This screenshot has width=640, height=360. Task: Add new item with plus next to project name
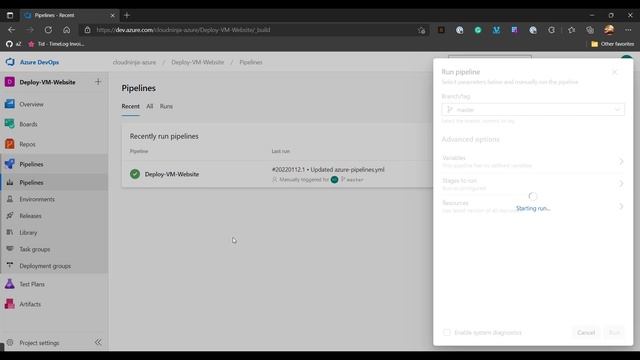click(x=98, y=82)
